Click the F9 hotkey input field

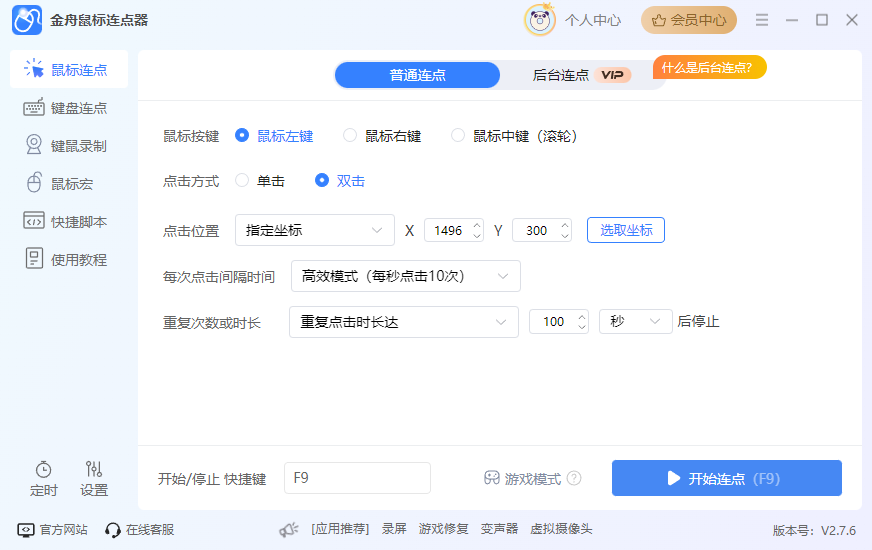click(x=358, y=478)
